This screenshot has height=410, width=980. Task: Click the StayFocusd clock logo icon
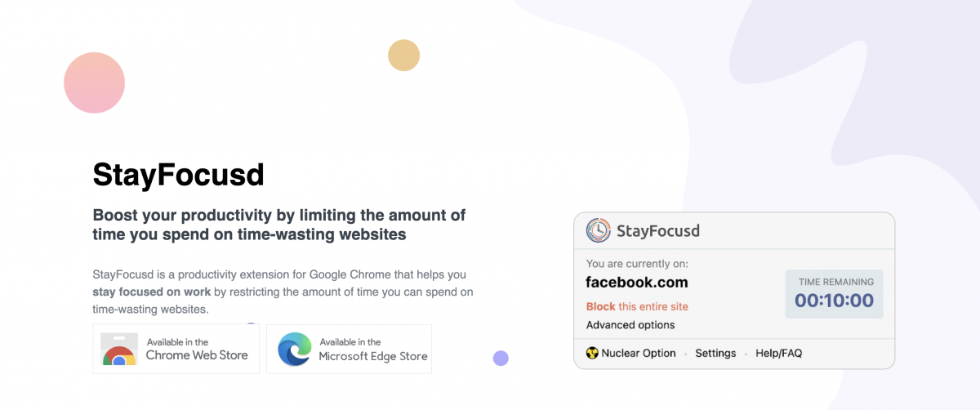[x=599, y=230]
